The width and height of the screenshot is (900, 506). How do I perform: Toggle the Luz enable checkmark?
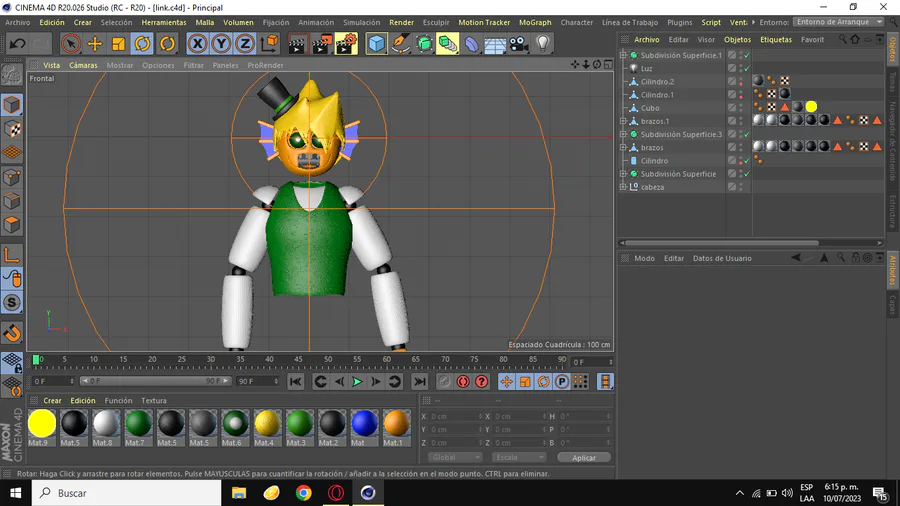tap(747, 69)
